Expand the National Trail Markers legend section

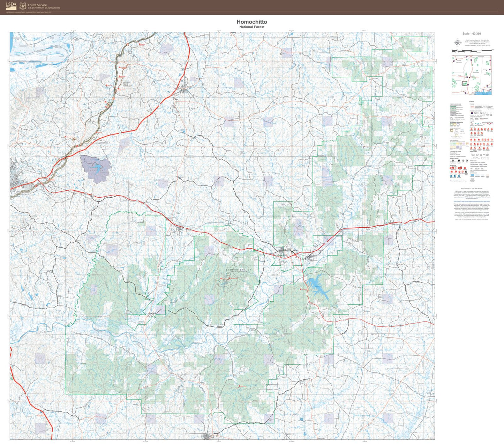[x=475, y=126]
